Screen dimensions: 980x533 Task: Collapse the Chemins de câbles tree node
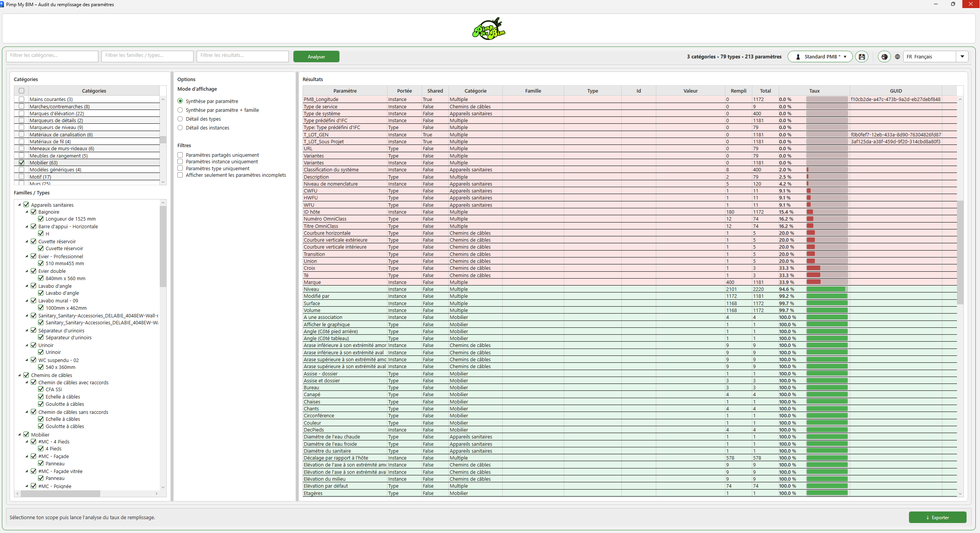coord(19,375)
